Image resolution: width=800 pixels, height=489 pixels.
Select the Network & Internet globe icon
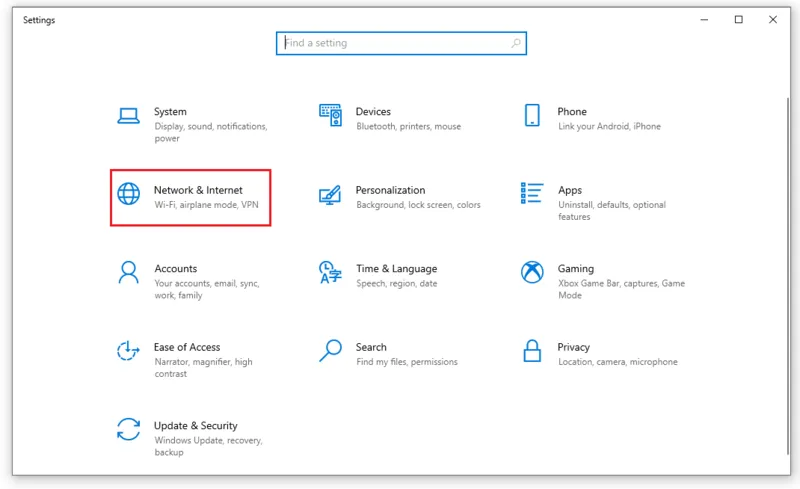point(128,194)
